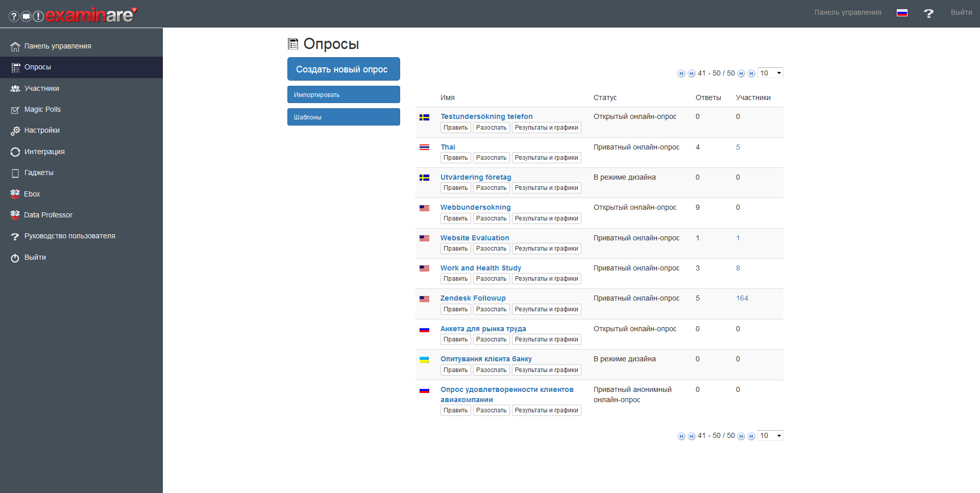Click the Создать новый опрос button

pyautogui.click(x=343, y=69)
